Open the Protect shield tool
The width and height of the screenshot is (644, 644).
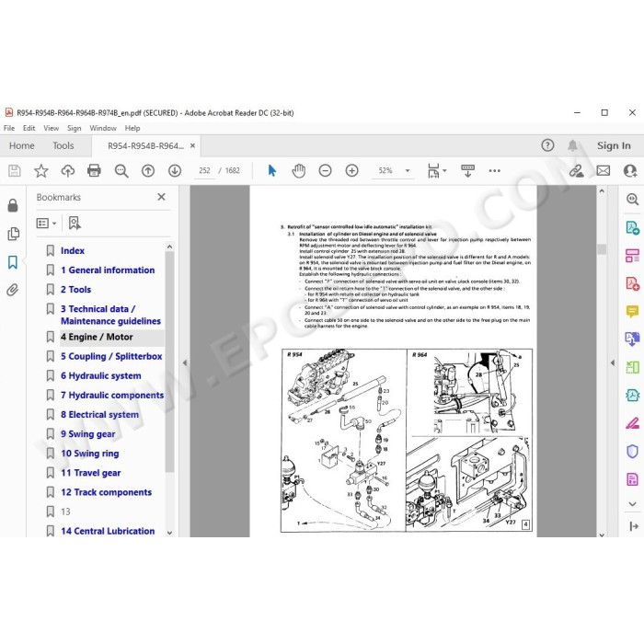point(632,452)
